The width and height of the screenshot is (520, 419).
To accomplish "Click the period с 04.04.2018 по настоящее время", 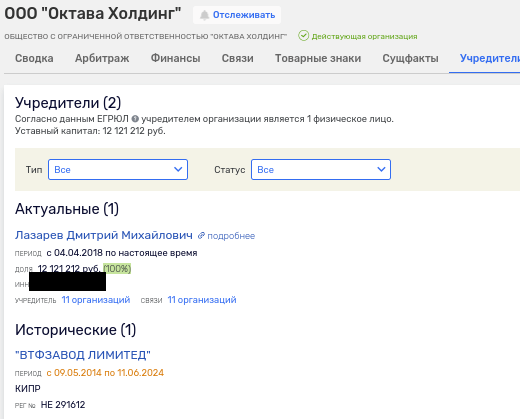I will [122, 253].
